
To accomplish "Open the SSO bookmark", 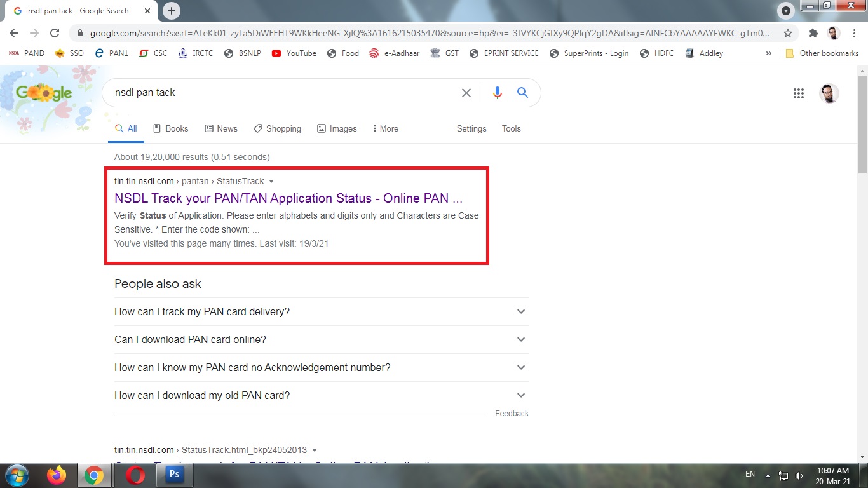I will point(70,53).
